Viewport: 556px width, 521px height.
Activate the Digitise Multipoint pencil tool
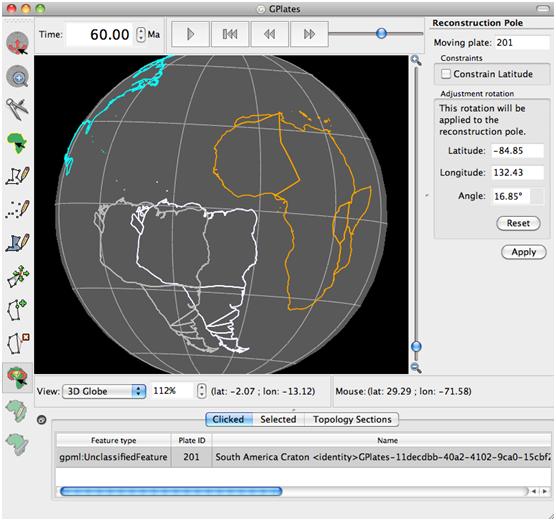18,209
